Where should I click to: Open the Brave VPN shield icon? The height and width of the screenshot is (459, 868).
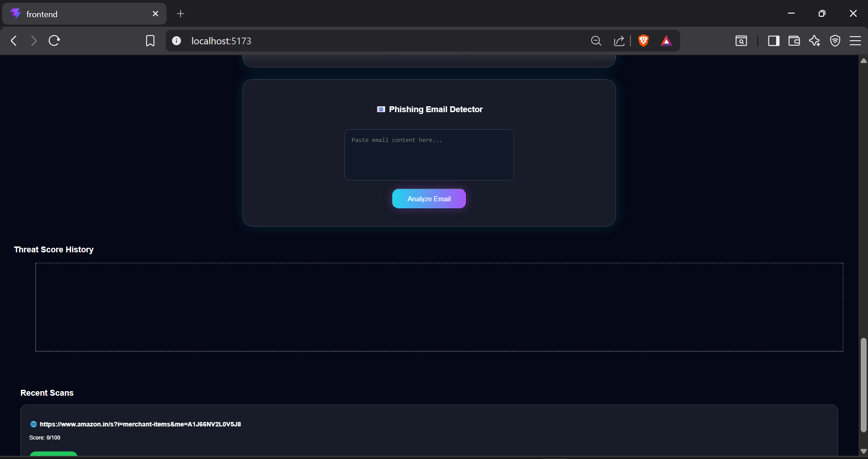tap(835, 41)
